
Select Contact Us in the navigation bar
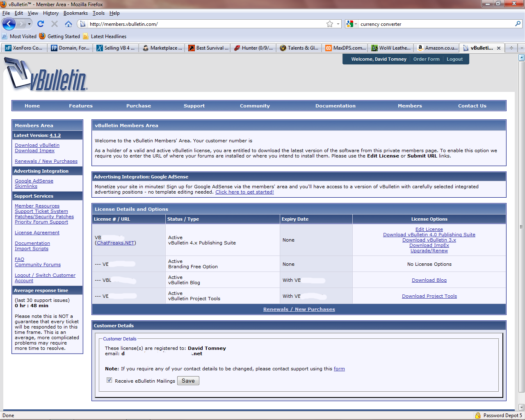[x=472, y=106]
